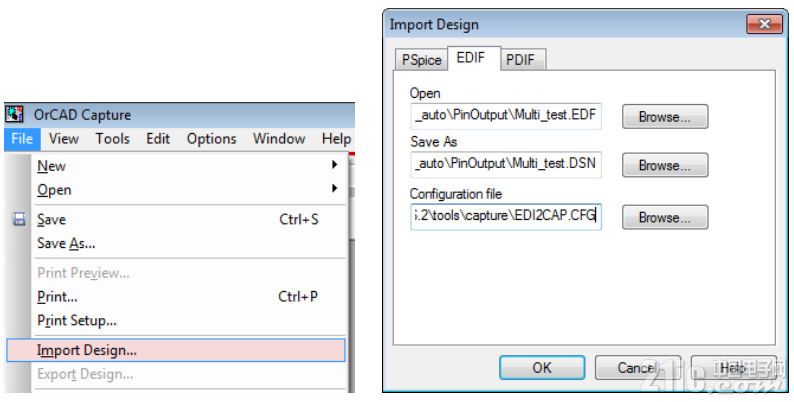The width and height of the screenshot is (794, 402).
Task: Choose Save As... menu entry
Action: [x=190, y=244]
